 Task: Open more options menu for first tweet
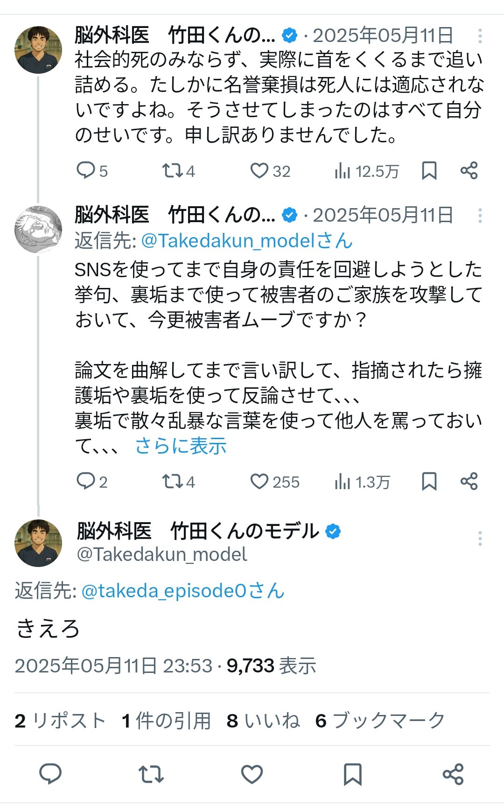[480, 36]
